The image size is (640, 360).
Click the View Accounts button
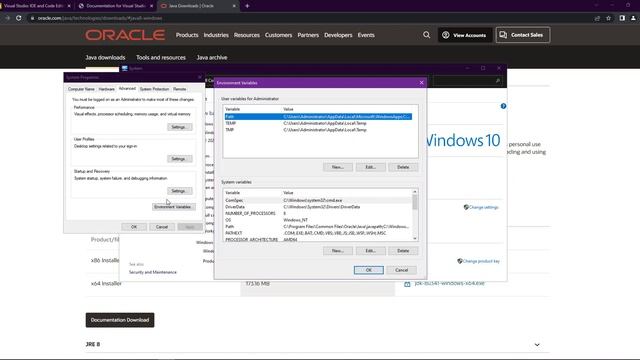tap(464, 35)
